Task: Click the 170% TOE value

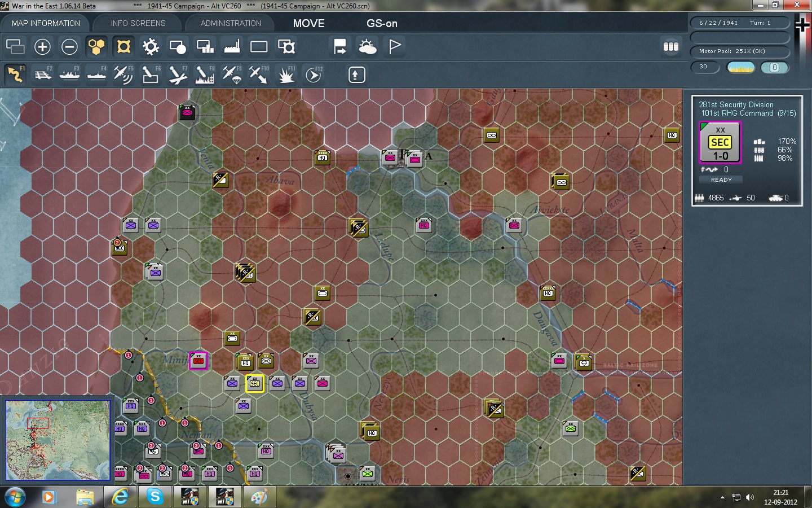Action: (x=787, y=141)
